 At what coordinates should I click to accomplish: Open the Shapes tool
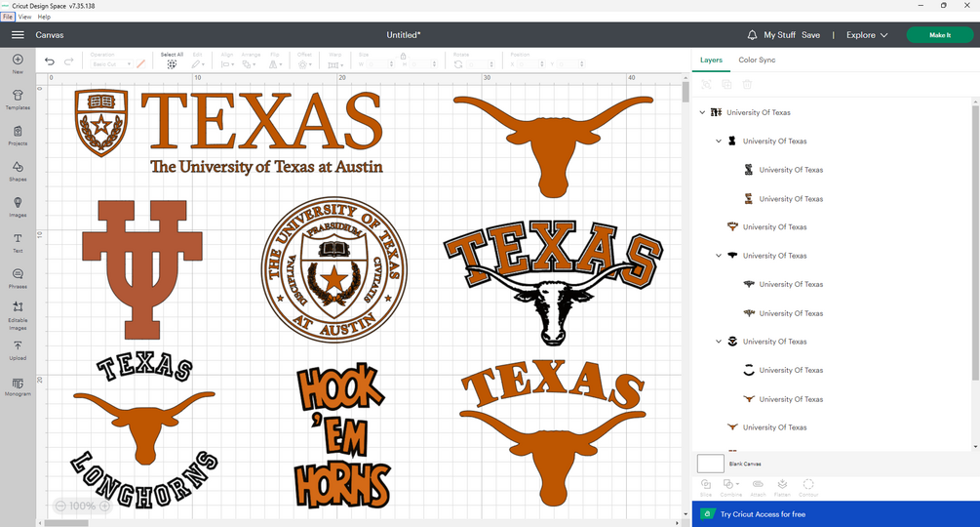coord(18,170)
